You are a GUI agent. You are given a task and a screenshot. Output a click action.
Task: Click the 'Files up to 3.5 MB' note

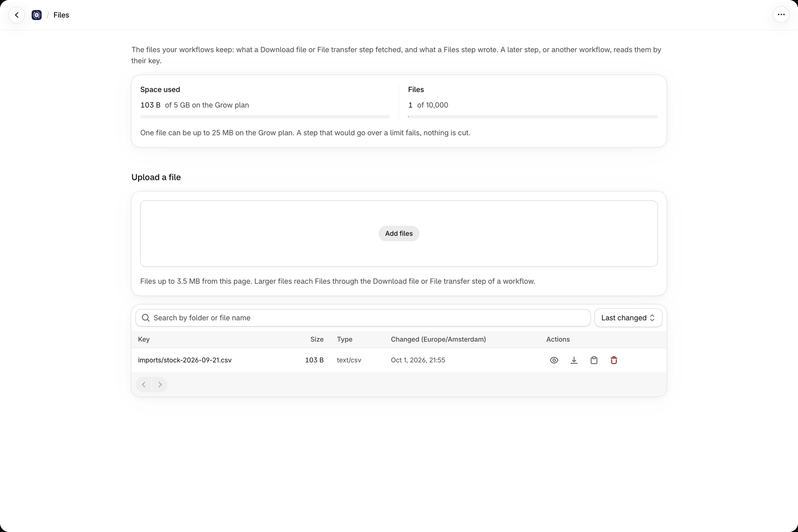point(337,281)
